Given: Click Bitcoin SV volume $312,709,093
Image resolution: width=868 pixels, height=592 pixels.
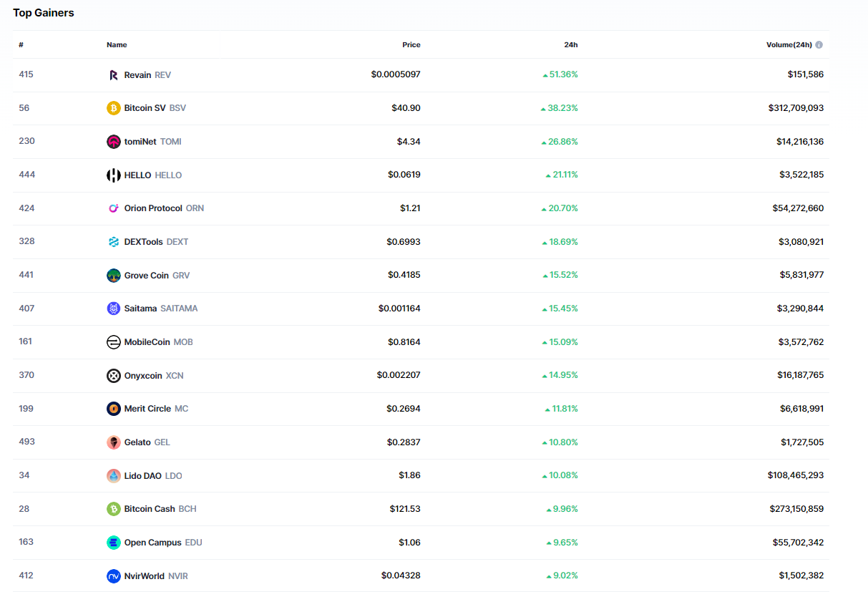Looking at the screenshot, I should click(796, 108).
